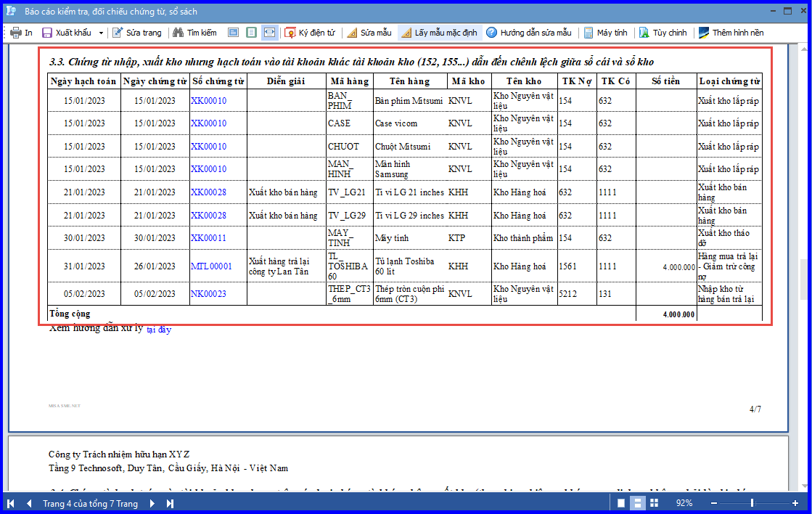Select the fit-page-width view toggle icon
Viewport: 812px width, 514px height.
(x=269, y=33)
